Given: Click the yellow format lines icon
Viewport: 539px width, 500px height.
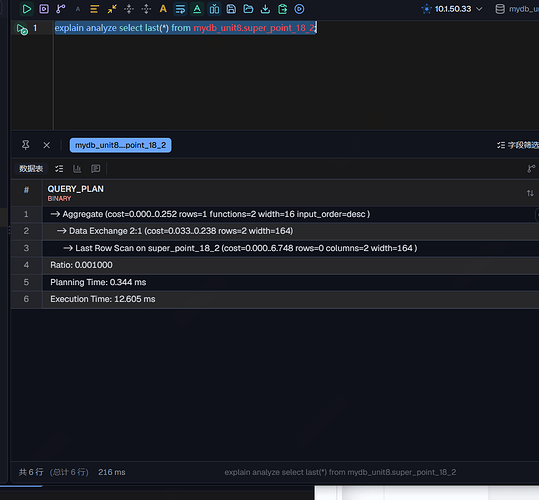Looking at the screenshot, I should click(x=95, y=9).
